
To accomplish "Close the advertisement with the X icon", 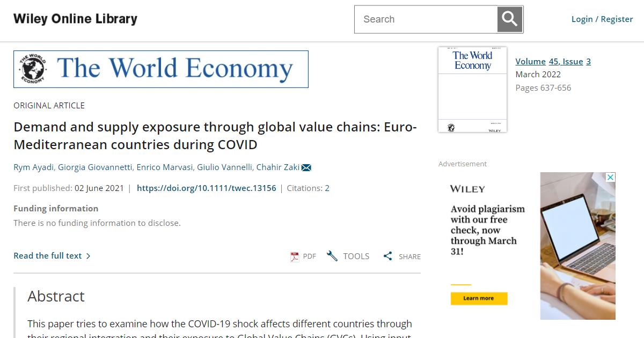I will point(610,178).
